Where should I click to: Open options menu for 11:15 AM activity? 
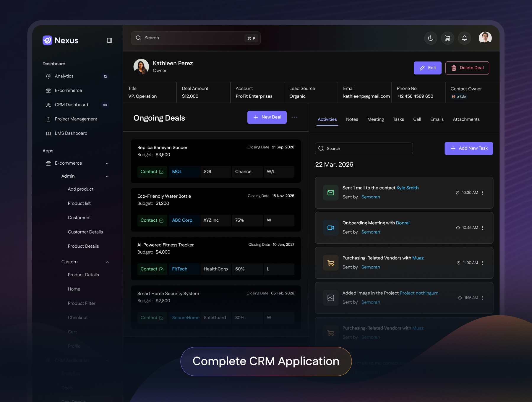pyautogui.click(x=483, y=298)
